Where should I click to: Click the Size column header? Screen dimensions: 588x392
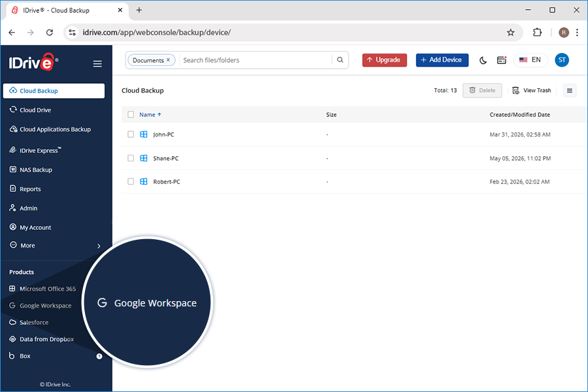[x=331, y=115]
